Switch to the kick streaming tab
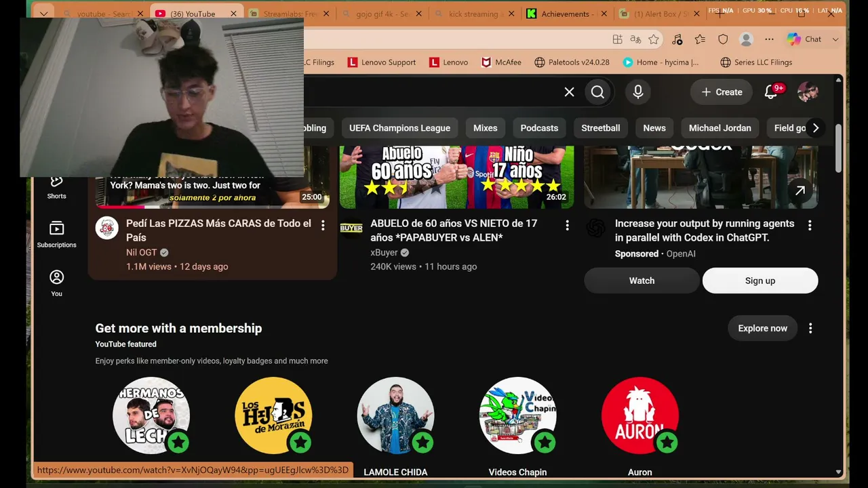The image size is (868, 488). coord(473,14)
